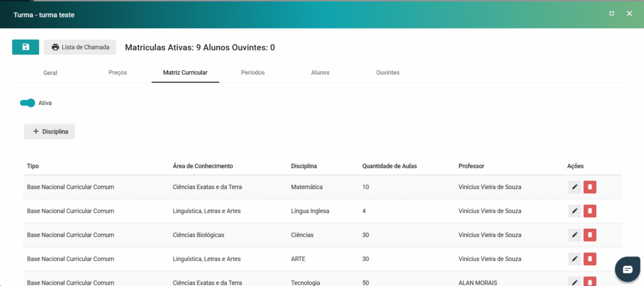The height and width of the screenshot is (286, 644).
Task: Edit the Matemática row with the pencil icon
Action: 575,187
